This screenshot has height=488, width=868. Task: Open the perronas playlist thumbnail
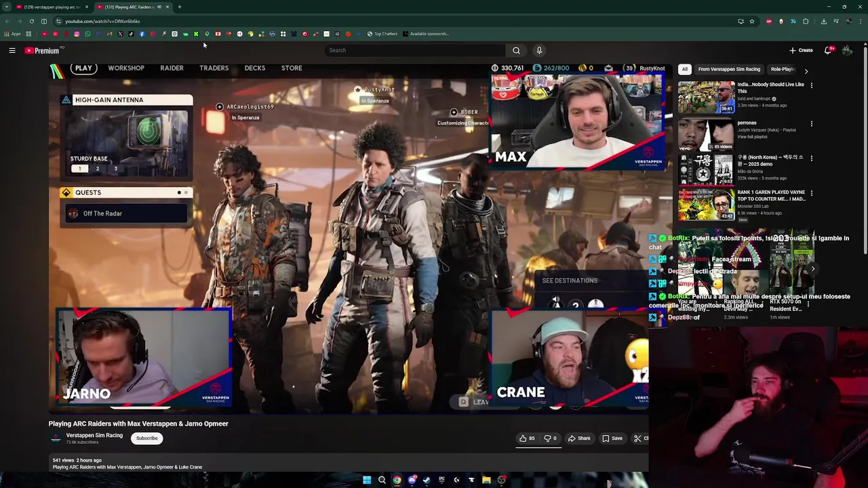tap(707, 135)
